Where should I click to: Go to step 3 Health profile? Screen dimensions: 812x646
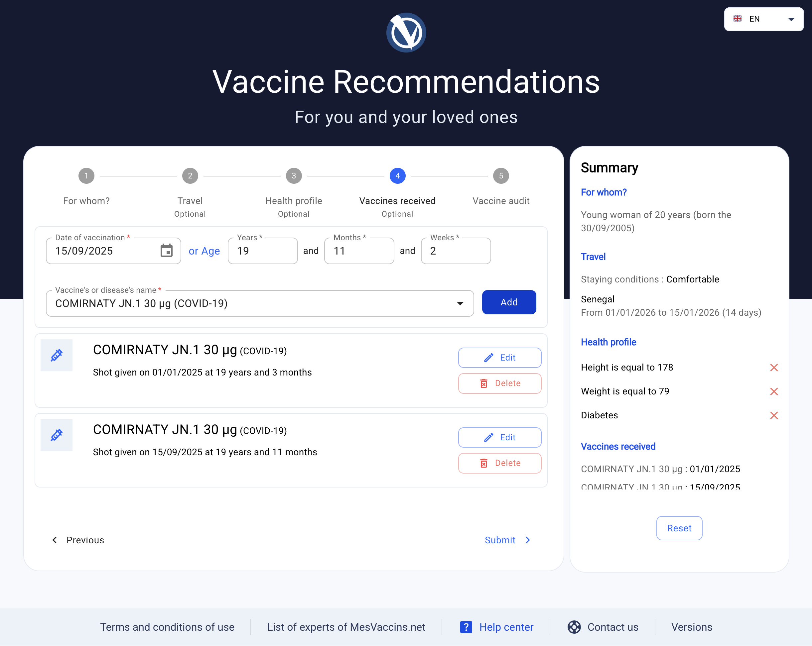[294, 176]
